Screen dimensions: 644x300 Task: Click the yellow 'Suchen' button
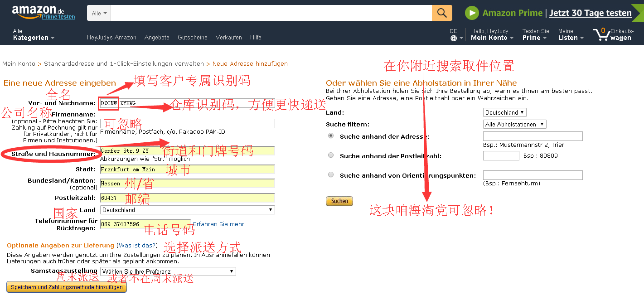[339, 201]
